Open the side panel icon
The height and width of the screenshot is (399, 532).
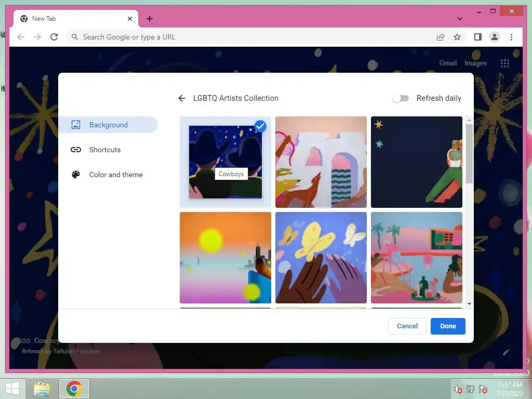(x=478, y=37)
